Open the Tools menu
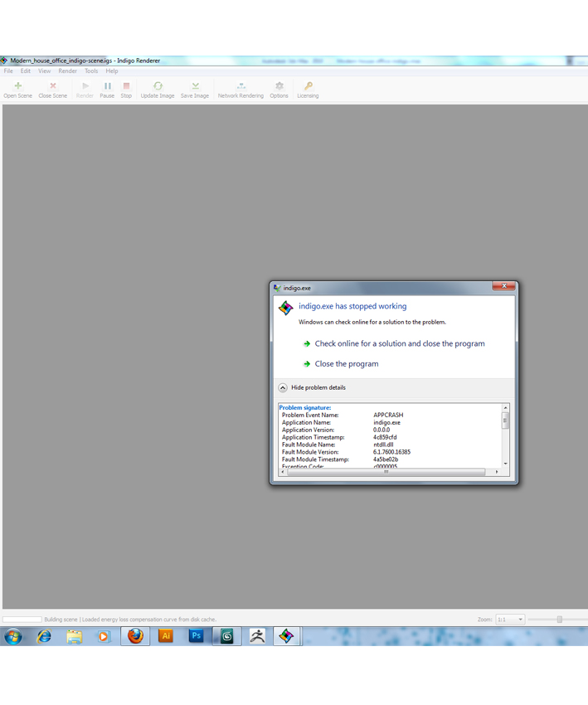The width and height of the screenshot is (588, 705). point(91,71)
